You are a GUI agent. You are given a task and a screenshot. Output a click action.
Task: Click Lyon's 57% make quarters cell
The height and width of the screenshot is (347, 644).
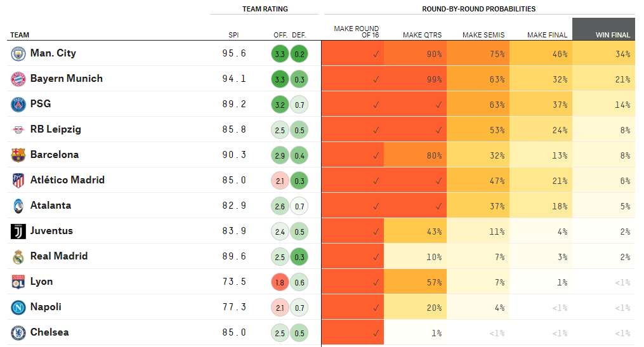click(x=415, y=282)
